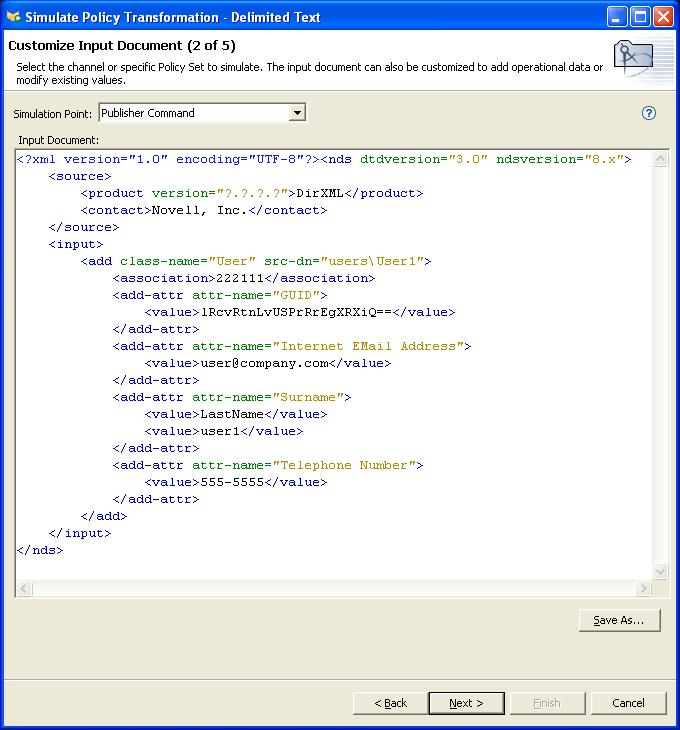Image resolution: width=680 pixels, height=730 pixels.
Task: Click the 555-5555 value line
Action: pos(236,482)
